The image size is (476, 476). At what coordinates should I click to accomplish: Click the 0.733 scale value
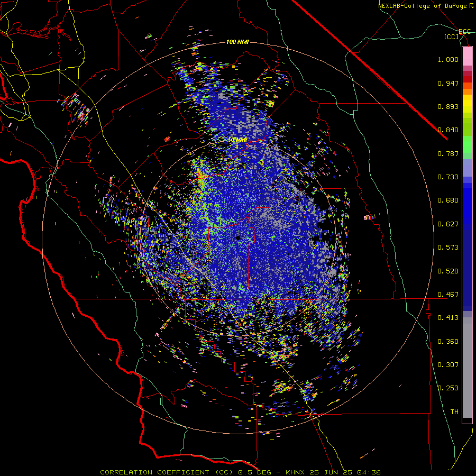pyautogui.click(x=448, y=177)
